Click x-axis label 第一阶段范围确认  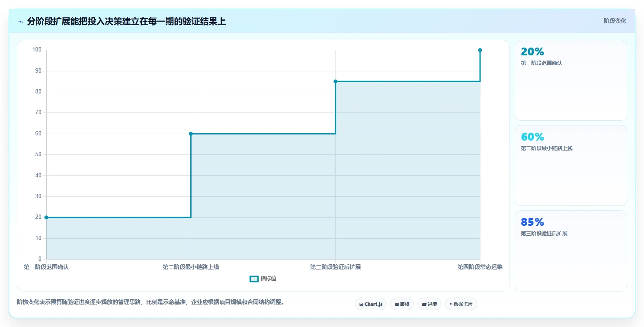pos(46,267)
